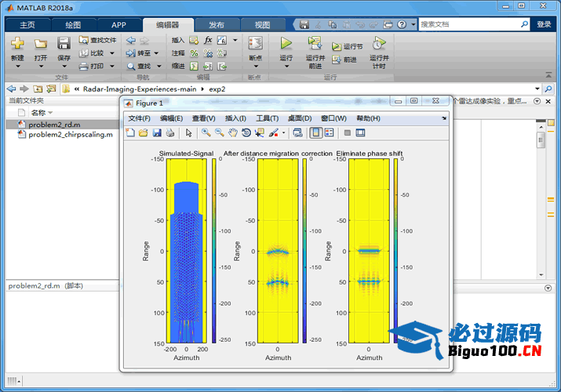Open the 转至 dropdown arrow

click(156, 53)
